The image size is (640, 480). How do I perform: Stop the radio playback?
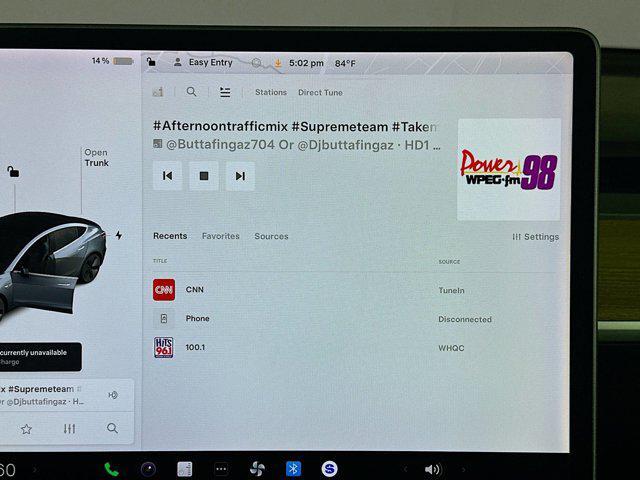pos(203,176)
